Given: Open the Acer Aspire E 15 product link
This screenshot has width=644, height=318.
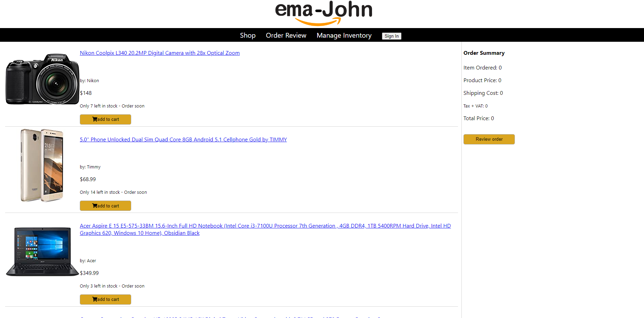Looking at the screenshot, I should tap(265, 229).
